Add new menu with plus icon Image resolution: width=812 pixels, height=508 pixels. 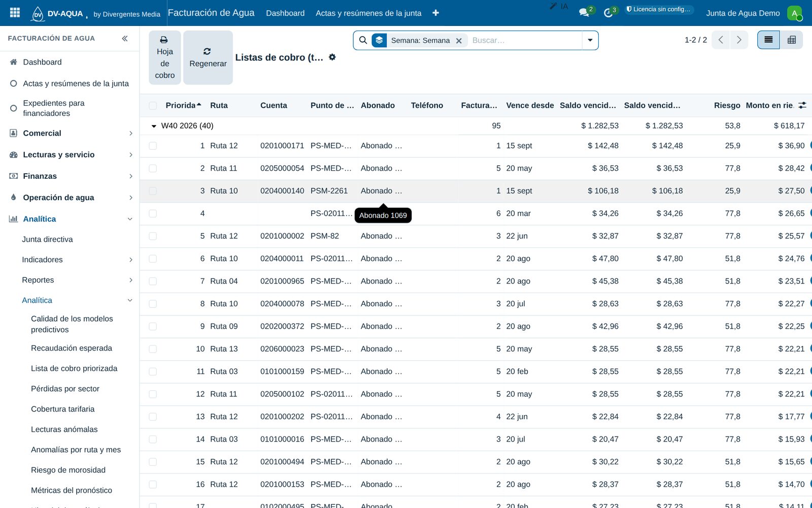coord(435,13)
